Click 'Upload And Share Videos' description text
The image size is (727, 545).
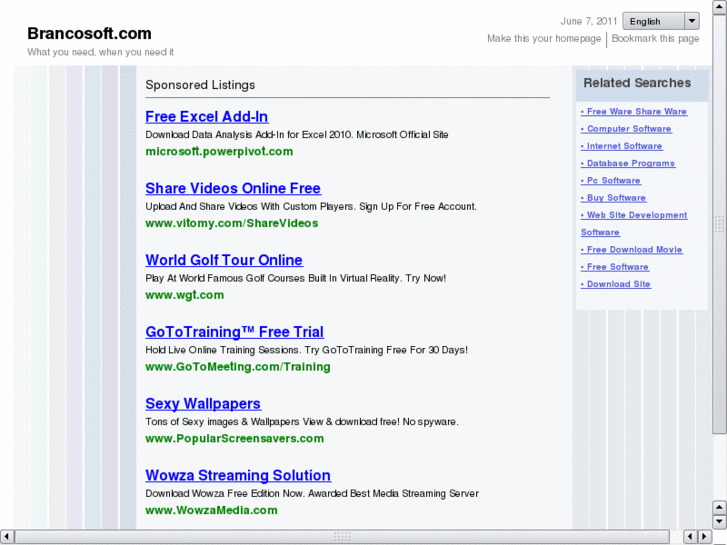(x=311, y=206)
